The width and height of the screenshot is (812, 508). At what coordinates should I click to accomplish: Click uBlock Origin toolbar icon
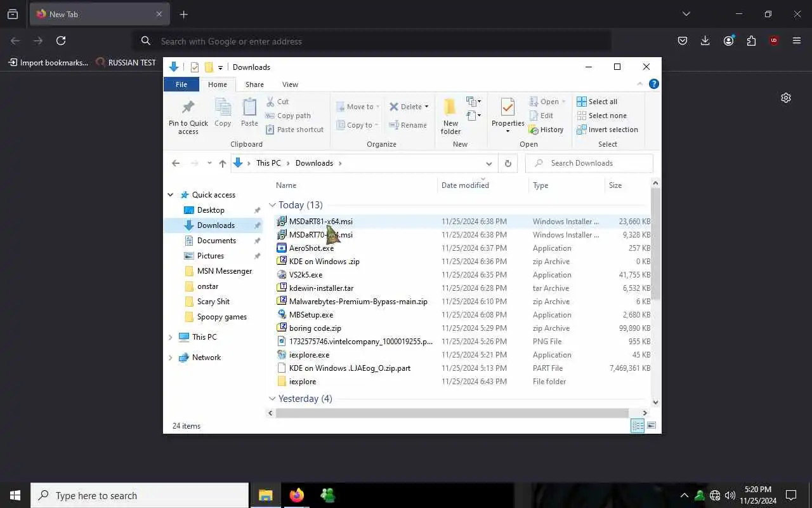tap(774, 41)
